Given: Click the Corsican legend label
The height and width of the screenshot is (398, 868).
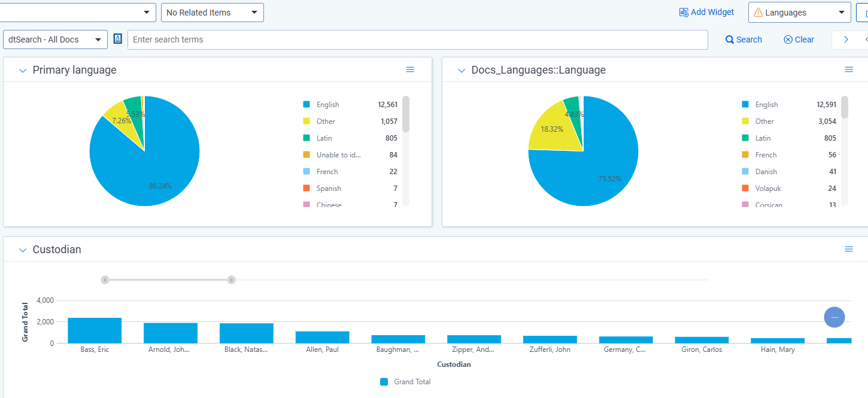Looking at the screenshot, I should pos(769,205).
